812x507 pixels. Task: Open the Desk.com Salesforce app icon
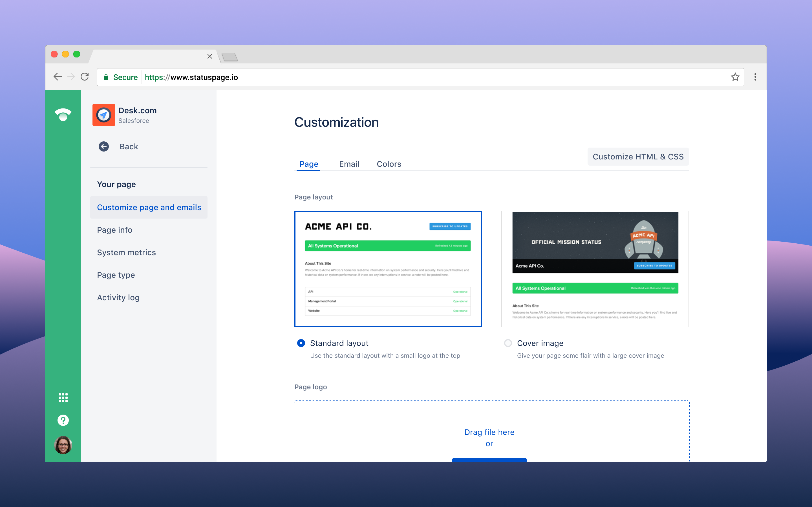pos(104,115)
